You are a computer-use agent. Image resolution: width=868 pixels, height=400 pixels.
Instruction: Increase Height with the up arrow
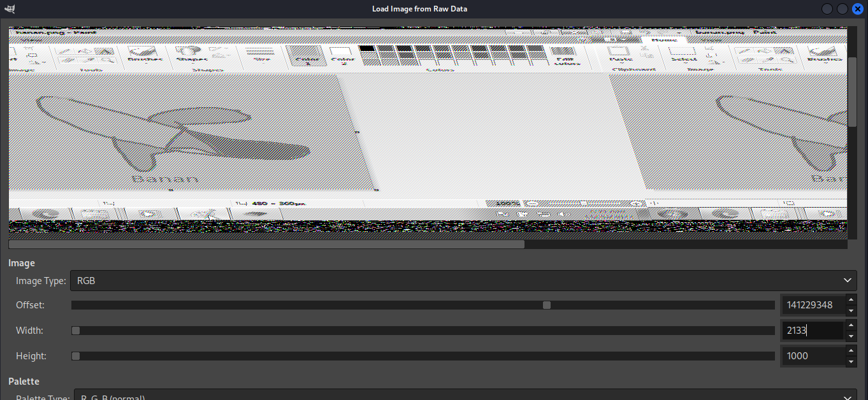(x=851, y=350)
